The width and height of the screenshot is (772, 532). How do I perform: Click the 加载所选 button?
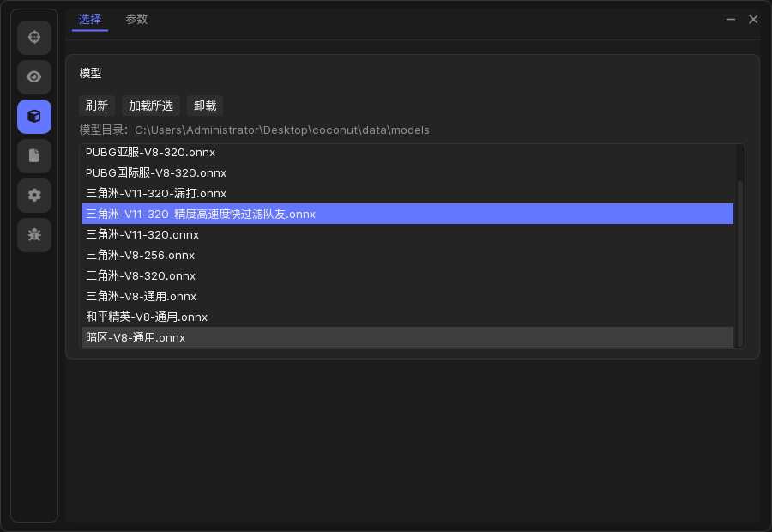pyautogui.click(x=151, y=106)
